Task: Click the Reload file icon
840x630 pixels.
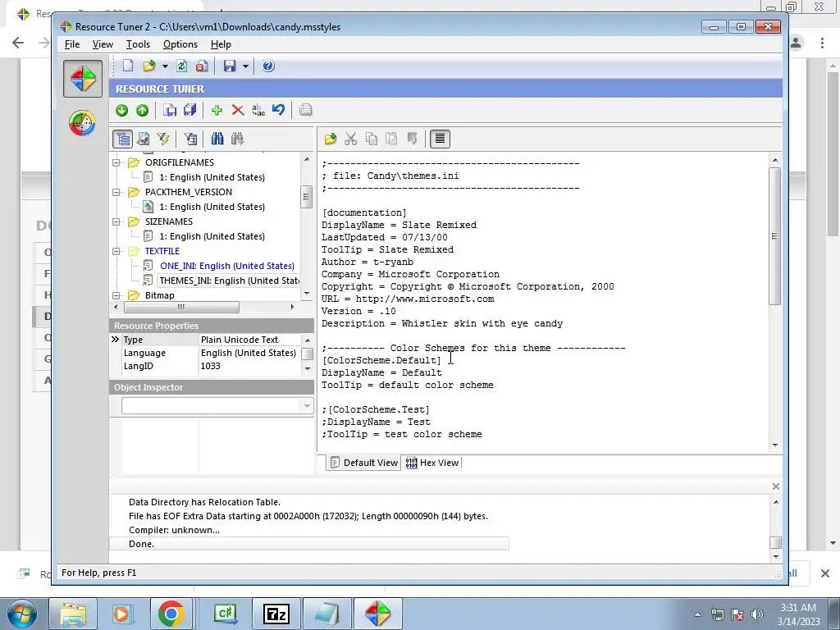Action: (181, 66)
